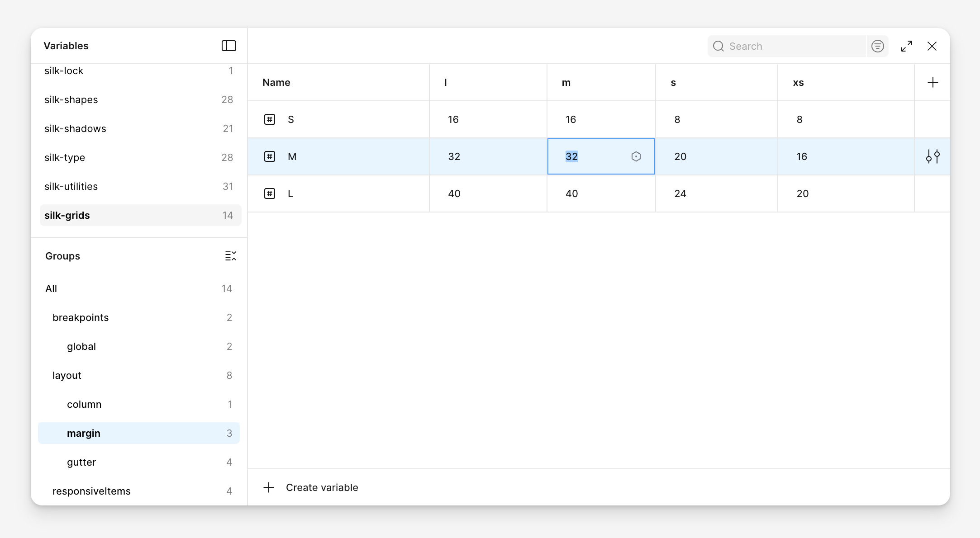Screen dimensions: 980x538
Task: Close the Variables window
Action: tap(932, 46)
